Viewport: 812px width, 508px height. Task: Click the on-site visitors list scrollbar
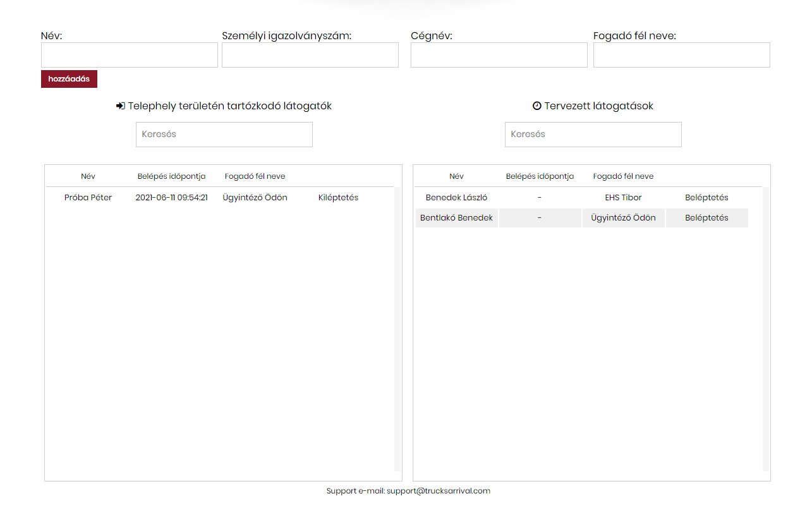(397, 329)
